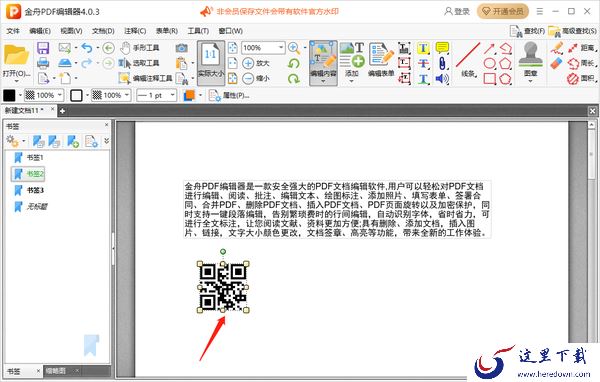Click the 周长 perimeter measurement tool

582,63
